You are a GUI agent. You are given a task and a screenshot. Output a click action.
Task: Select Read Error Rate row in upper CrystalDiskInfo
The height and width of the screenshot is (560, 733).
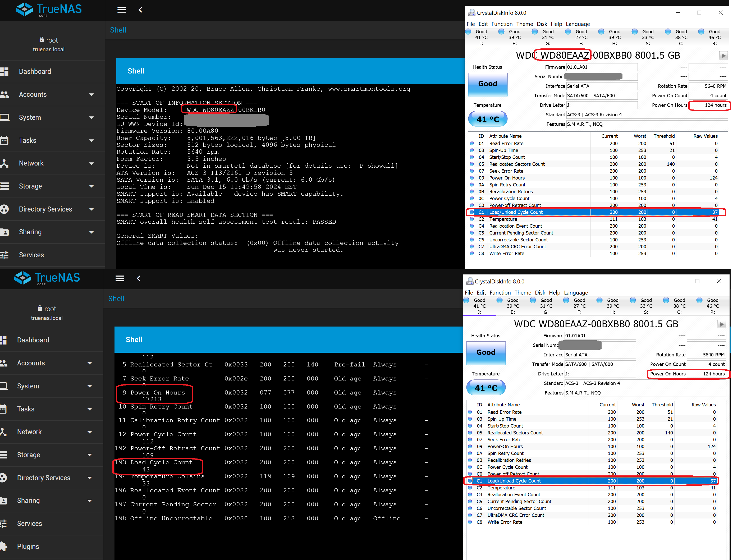594,143
